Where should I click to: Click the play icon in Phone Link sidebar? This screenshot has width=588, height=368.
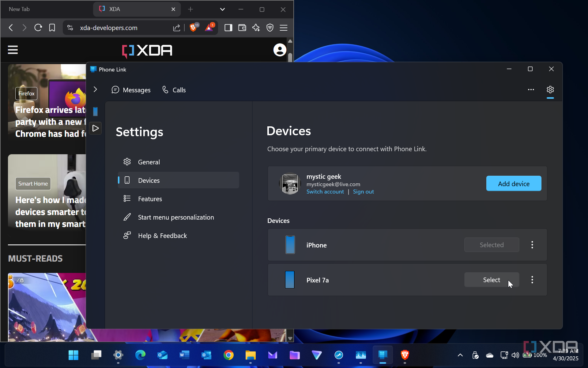[95, 128]
